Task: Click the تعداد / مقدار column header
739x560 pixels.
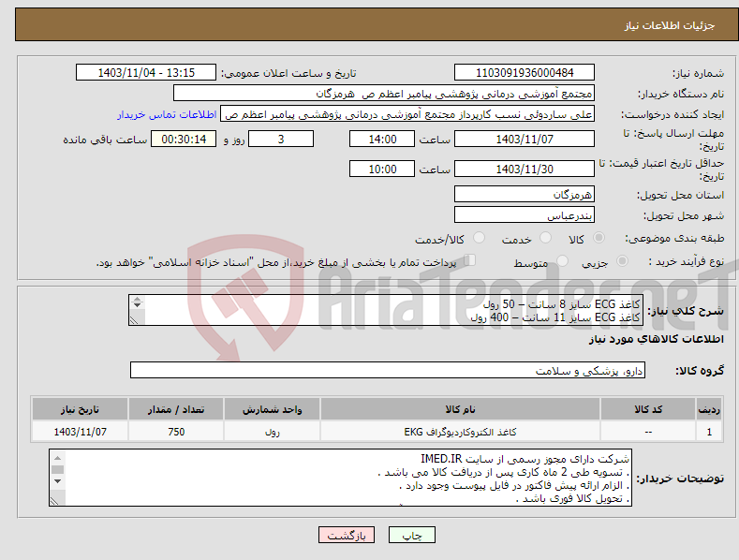Action: pyautogui.click(x=176, y=409)
